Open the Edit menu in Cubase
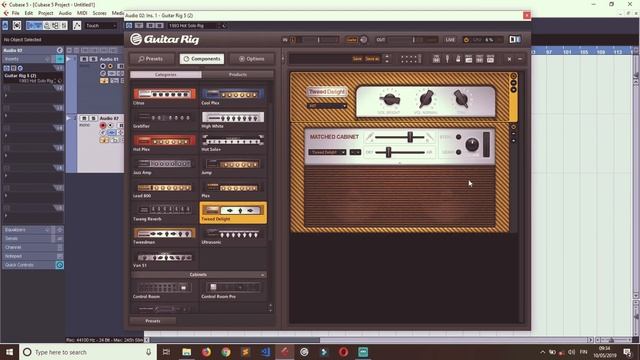The height and width of the screenshot is (360, 640). pos(29,13)
